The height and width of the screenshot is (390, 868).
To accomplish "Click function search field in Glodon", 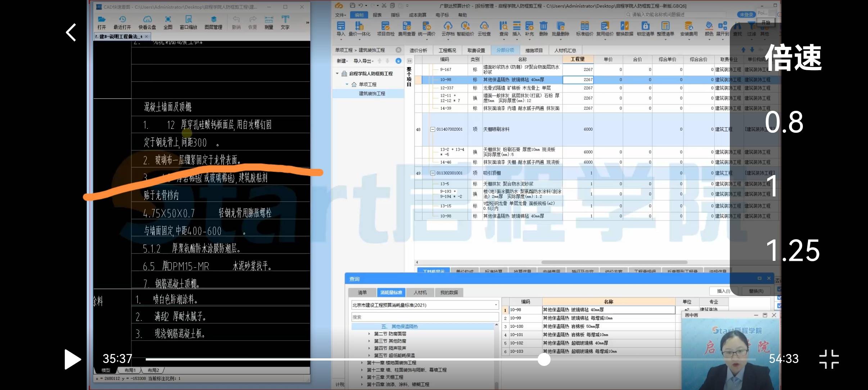I will [x=677, y=14].
